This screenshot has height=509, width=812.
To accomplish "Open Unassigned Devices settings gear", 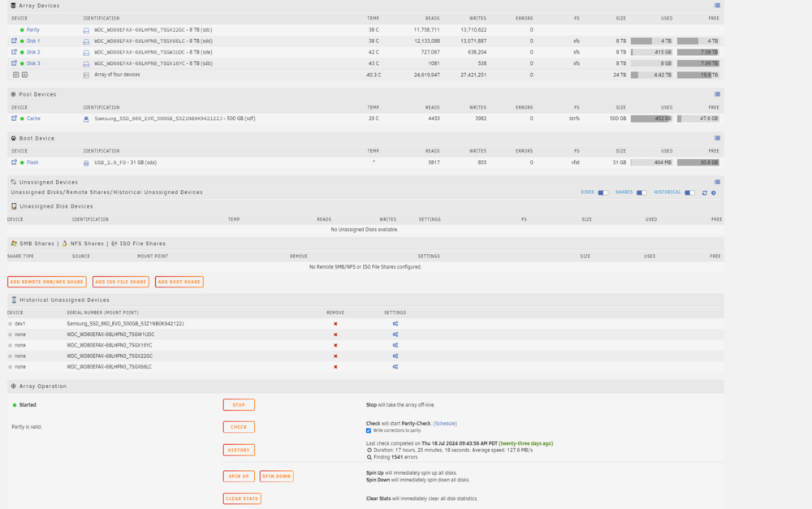I will tap(714, 192).
